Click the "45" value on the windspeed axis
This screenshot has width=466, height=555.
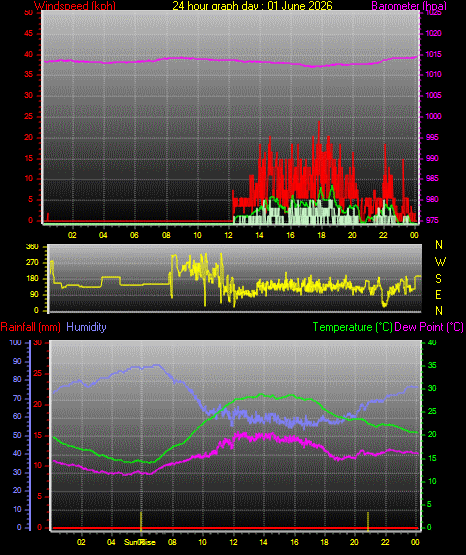[x=29, y=34]
